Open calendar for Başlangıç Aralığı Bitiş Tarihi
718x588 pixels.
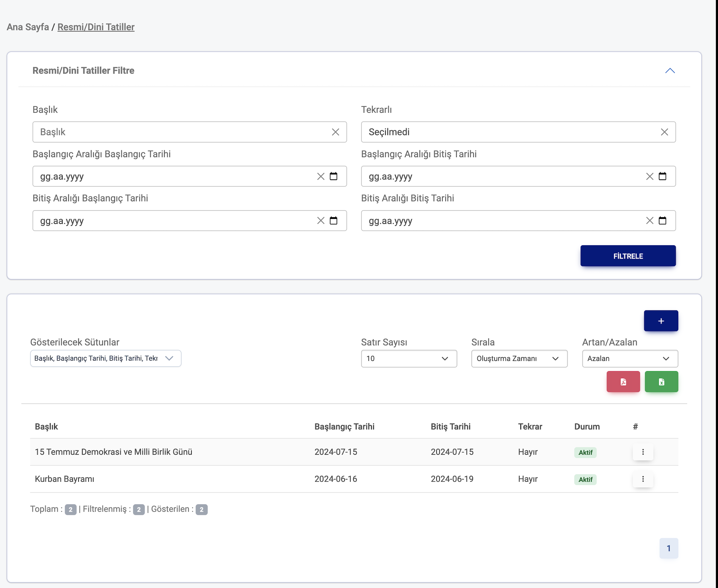tap(662, 176)
